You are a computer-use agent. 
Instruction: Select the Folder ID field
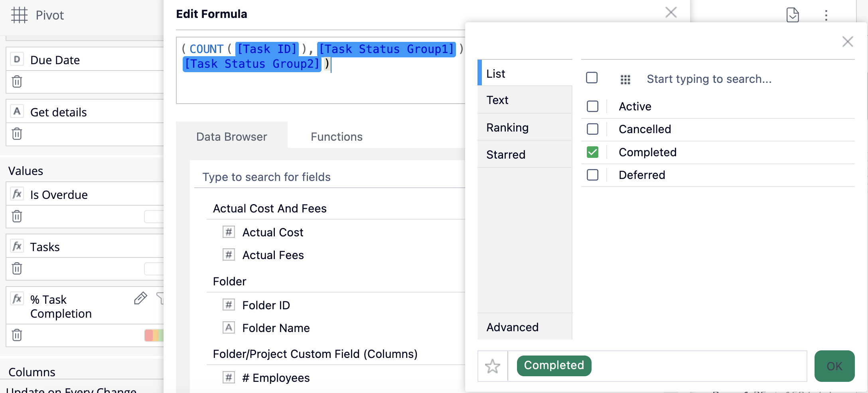266,305
